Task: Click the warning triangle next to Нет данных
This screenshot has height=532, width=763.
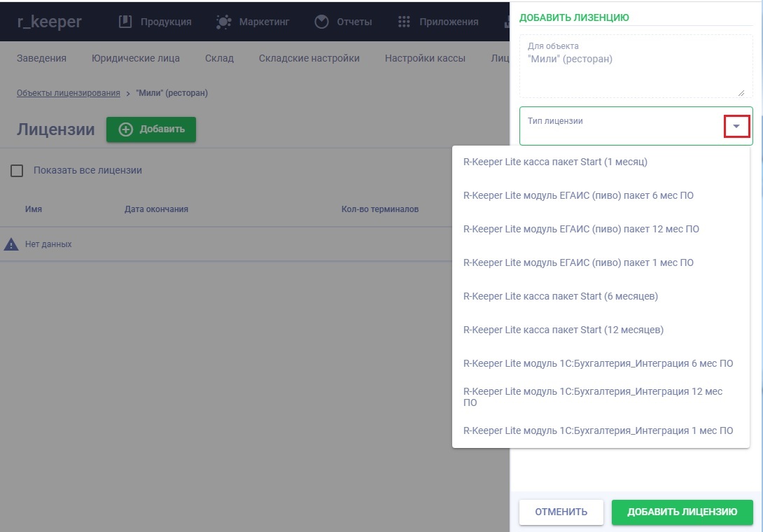Action: pyautogui.click(x=11, y=244)
